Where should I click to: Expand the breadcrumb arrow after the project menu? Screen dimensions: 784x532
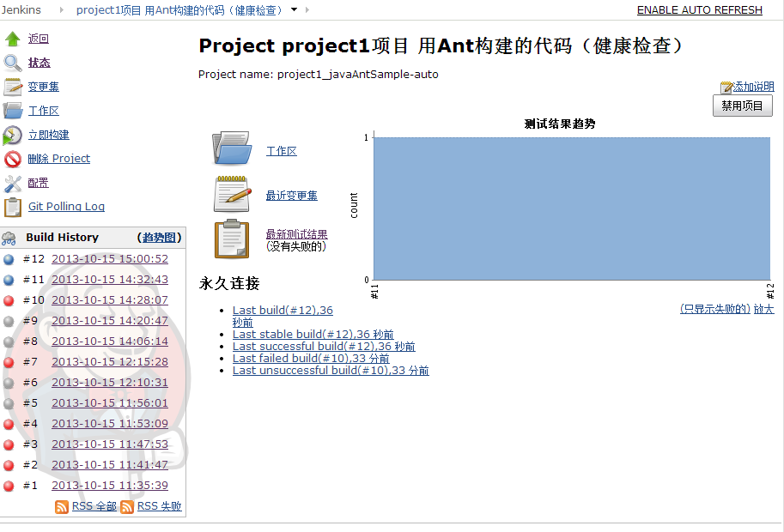(x=307, y=9)
